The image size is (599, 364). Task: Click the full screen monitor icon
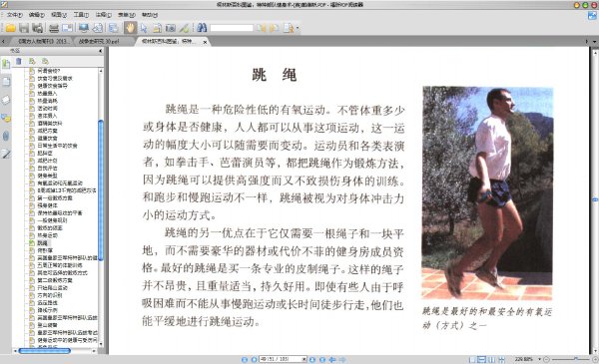(83, 28)
